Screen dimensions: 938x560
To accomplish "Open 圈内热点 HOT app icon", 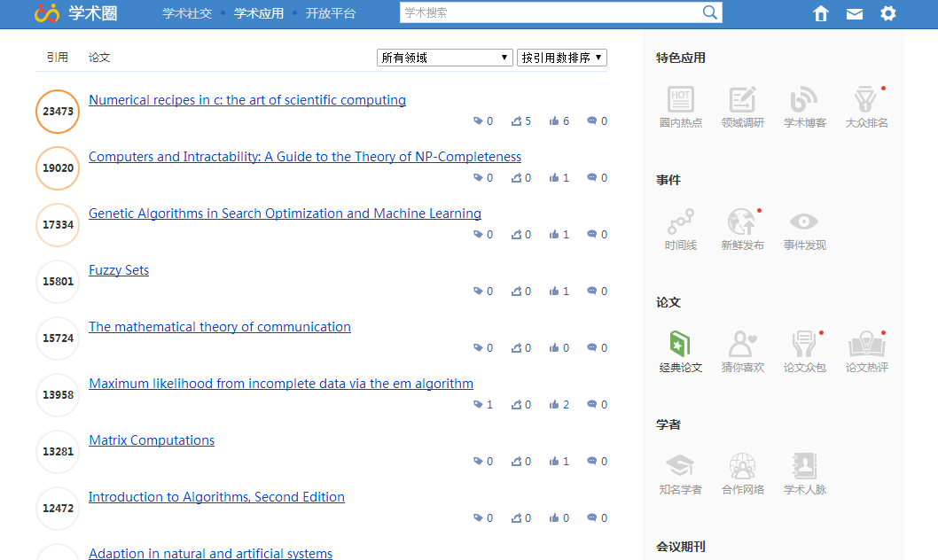I will pyautogui.click(x=681, y=99).
